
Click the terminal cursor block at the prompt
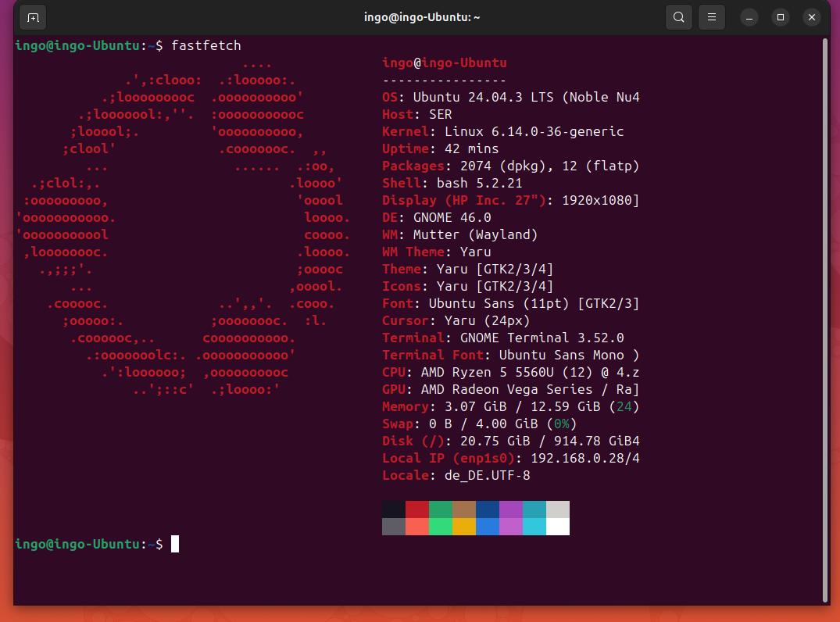(175, 544)
